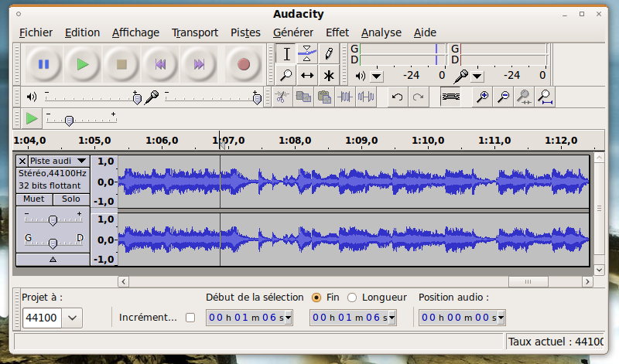
Task: Click the Play-at-speed green button
Action: (x=32, y=118)
